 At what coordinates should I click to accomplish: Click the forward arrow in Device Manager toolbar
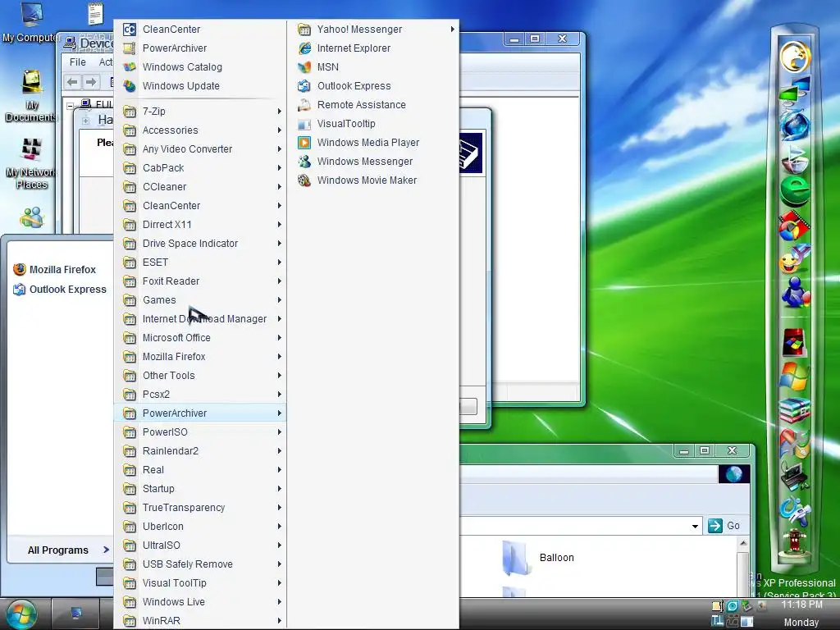pos(91,82)
